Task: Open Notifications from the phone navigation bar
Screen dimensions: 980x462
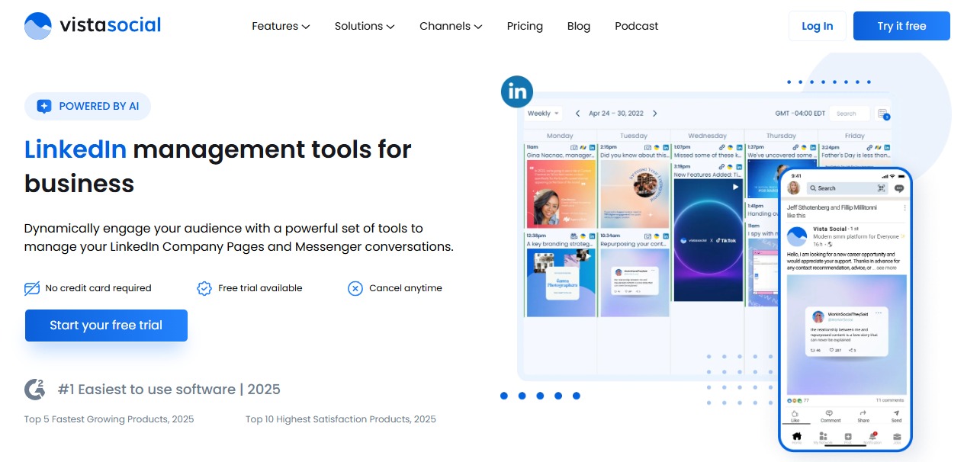Action: (873, 435)
